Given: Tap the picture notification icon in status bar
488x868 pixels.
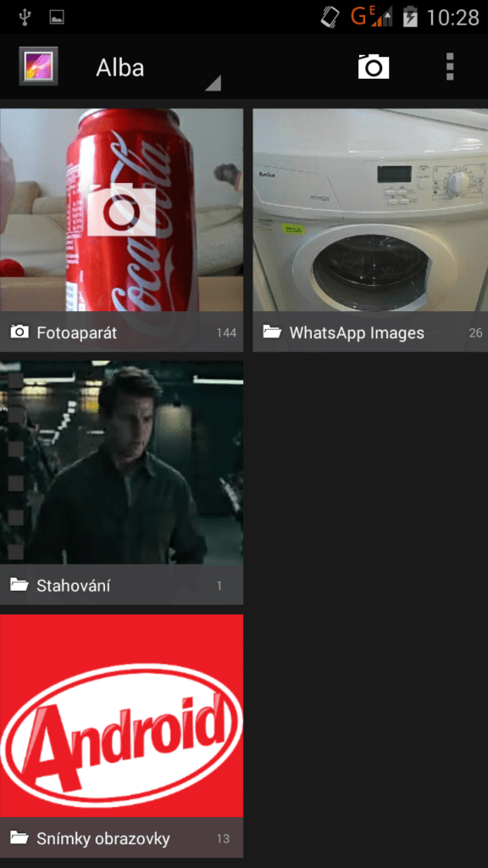Looking at the screenshot, I should [57, 17].
